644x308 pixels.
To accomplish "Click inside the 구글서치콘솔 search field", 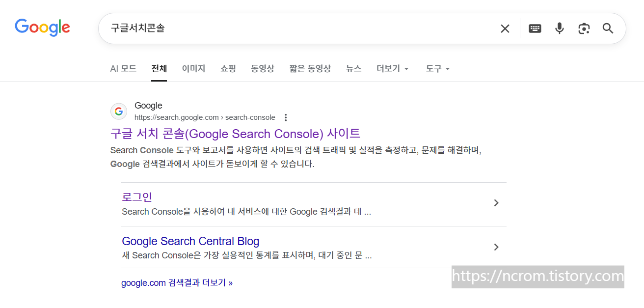I will (299, 28).
